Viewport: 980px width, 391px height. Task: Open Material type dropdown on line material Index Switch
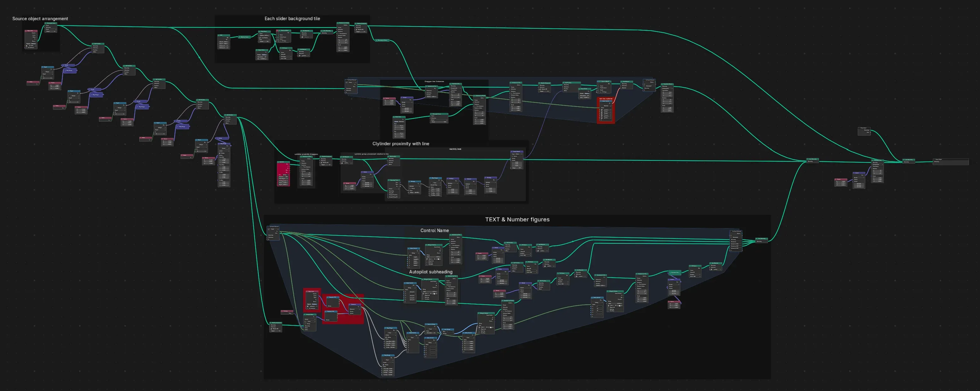[x=606, y=106]
